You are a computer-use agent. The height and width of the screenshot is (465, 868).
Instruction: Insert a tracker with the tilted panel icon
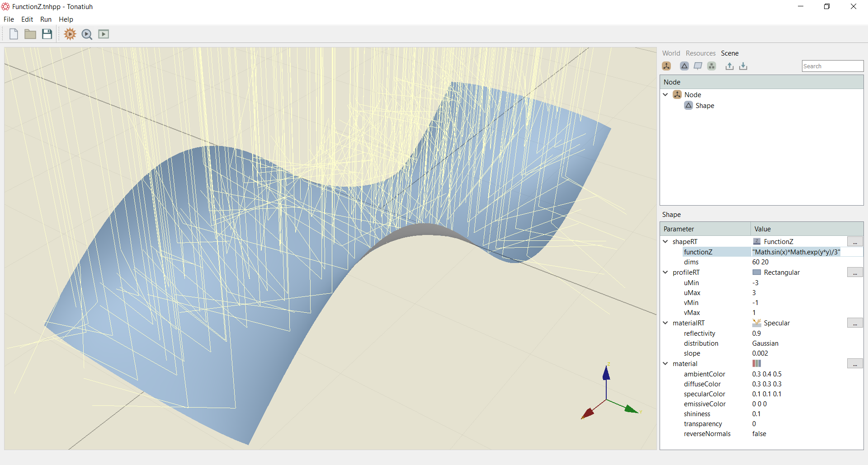(698, 66)
